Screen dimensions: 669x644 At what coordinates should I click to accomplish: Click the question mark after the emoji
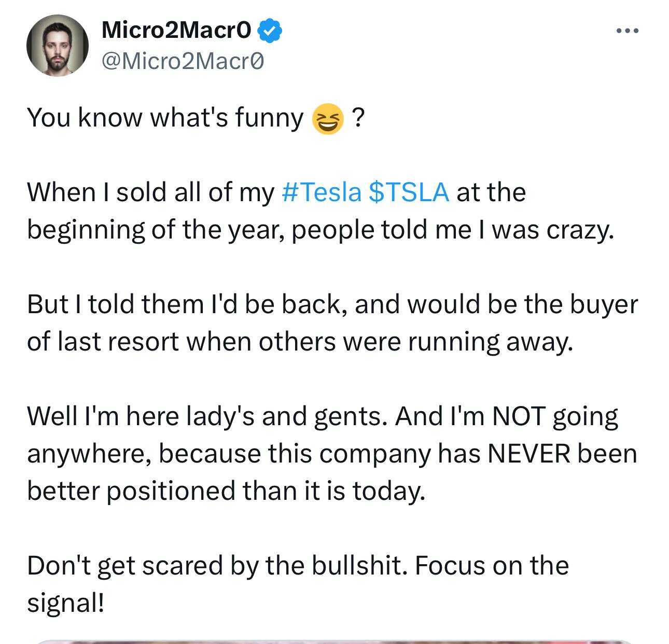point(358,118)
